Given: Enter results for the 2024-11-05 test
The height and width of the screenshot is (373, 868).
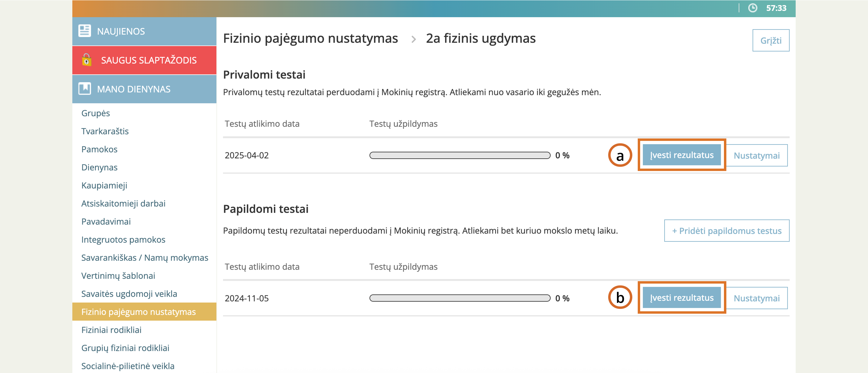Looking at the screenshot, I should click(x=681, y=298).
